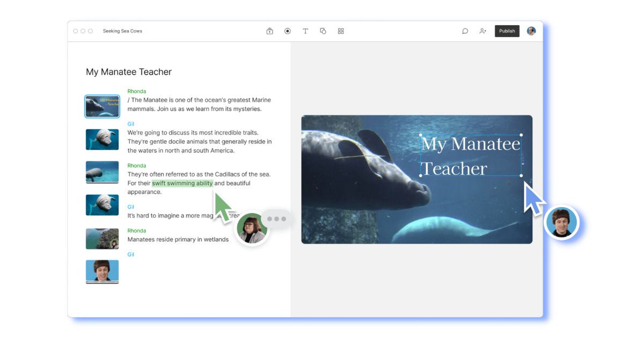Click the typing indicator dots bubble
The height and width of the screenshot is (338, 644).
click(x=277, y=219)
